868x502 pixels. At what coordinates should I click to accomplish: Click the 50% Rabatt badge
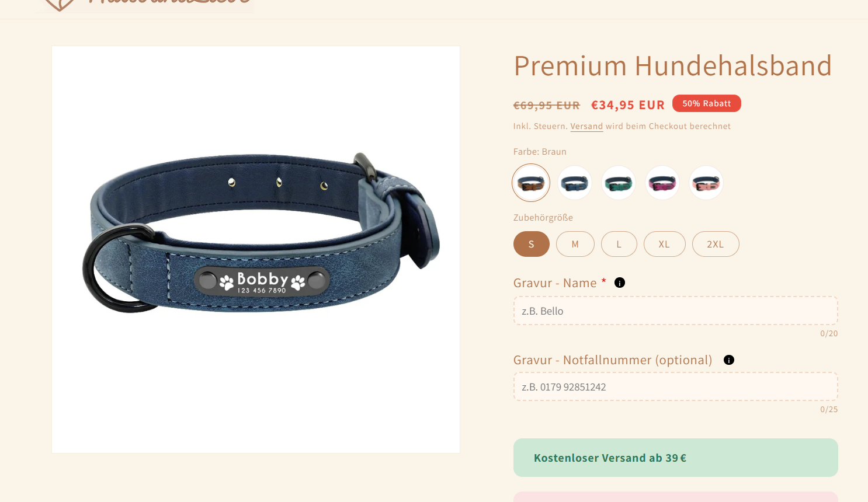[x=707, y=103]
